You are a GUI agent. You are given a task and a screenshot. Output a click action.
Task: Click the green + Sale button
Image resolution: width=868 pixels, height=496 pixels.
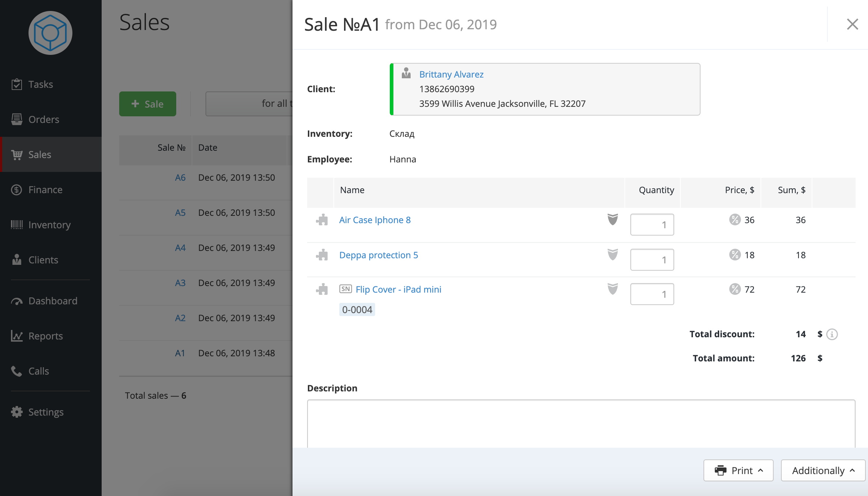point(148,104)
